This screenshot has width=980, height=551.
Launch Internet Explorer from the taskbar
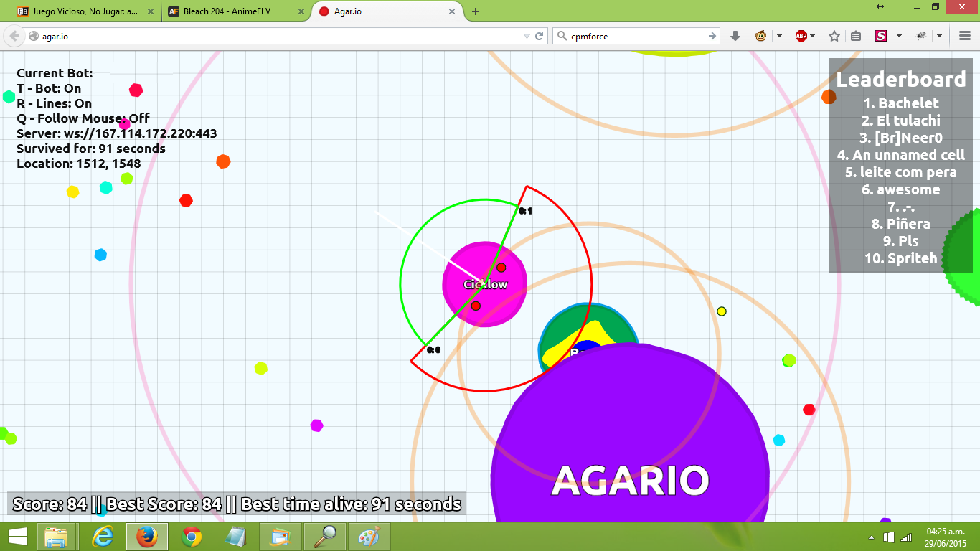(x=103, y=537)
